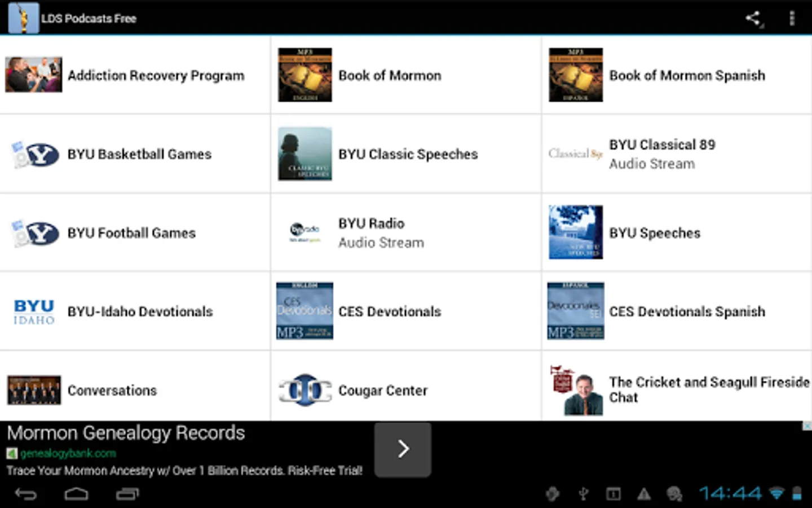The width and height of the screenshot is (812, 508).
Task: Open Book of Mormon Spanish
Action: (677, 75)
